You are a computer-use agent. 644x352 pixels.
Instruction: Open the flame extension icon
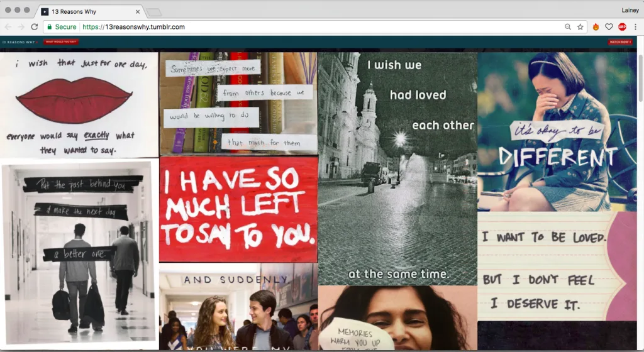pyautogui.click(x=596, y=27)
